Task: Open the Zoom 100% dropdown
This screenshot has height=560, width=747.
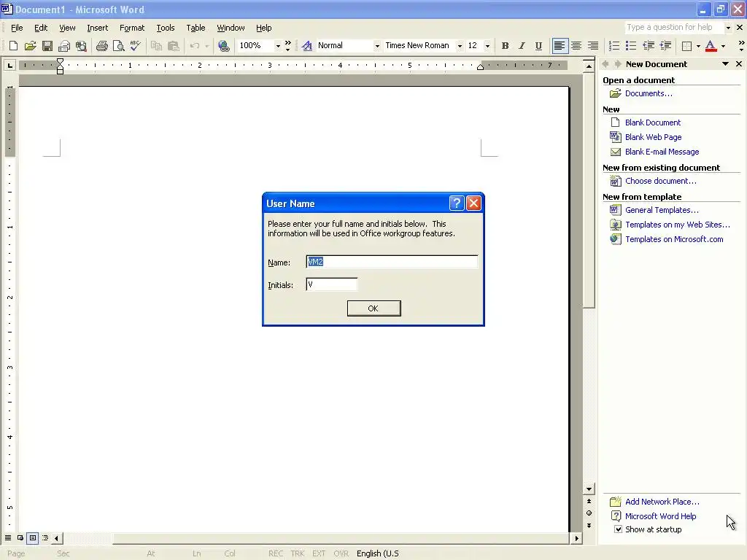Action: click(278, 46)
